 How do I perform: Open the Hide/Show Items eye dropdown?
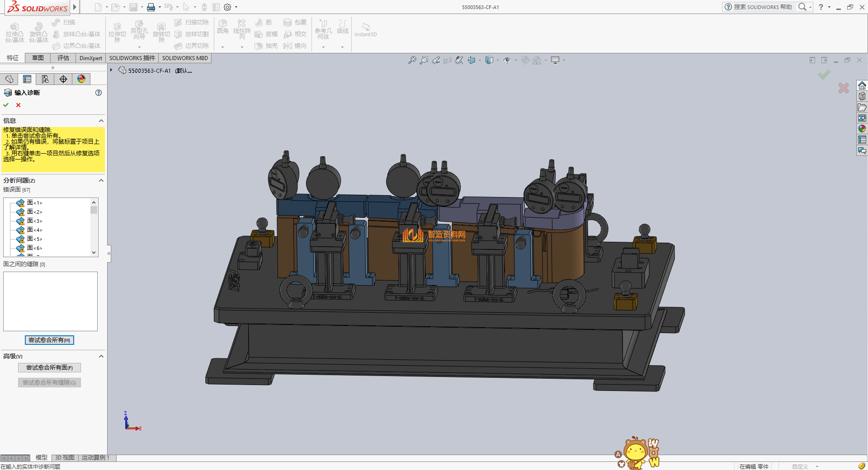(x=508, y=60)
